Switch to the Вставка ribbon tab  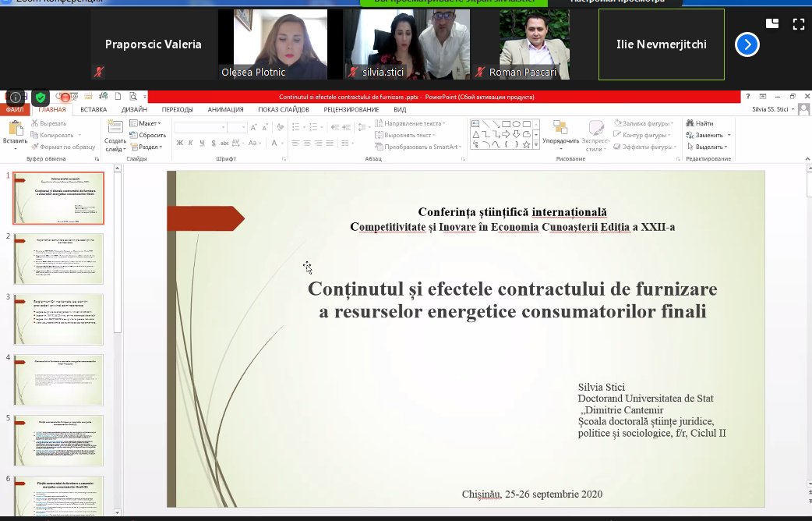pyautogui.click(x=94, y=110)
